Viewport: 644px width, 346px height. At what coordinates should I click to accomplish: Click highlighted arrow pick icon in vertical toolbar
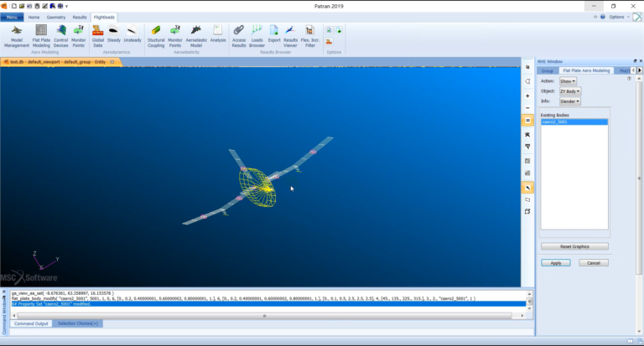pyautogui.click(x=527, y=188)
